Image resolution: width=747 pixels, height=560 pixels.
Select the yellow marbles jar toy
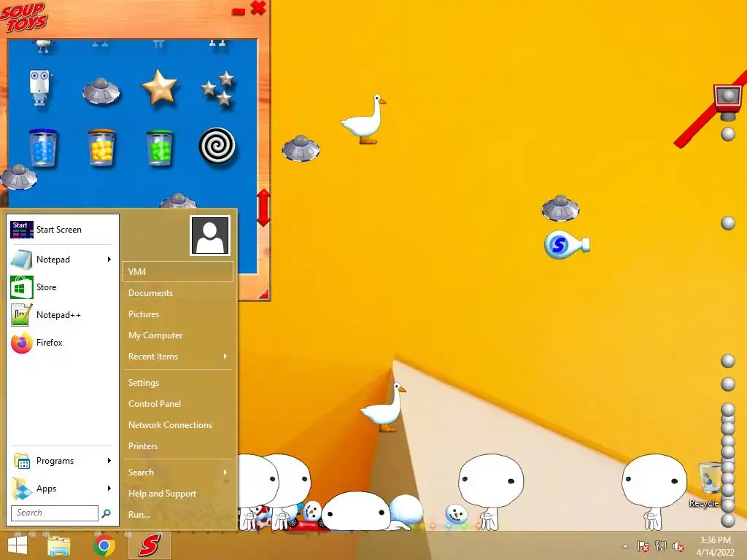click(101, 147)
